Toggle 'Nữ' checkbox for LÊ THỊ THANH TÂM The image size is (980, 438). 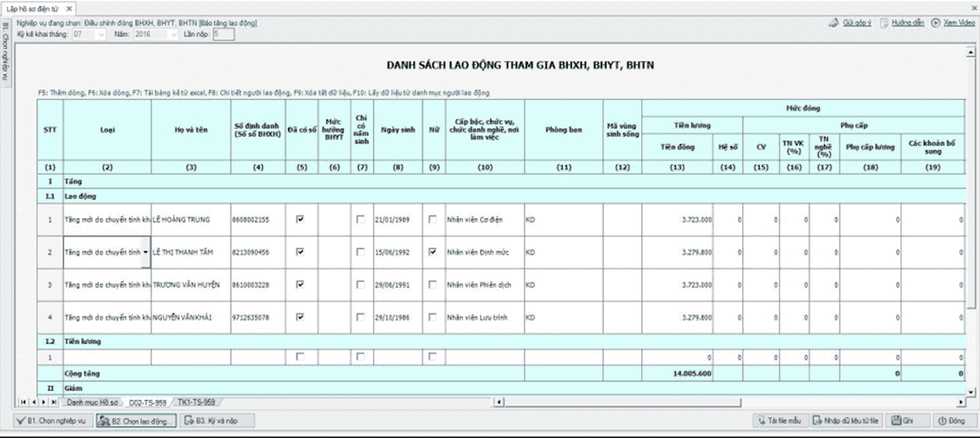point(433,252)
